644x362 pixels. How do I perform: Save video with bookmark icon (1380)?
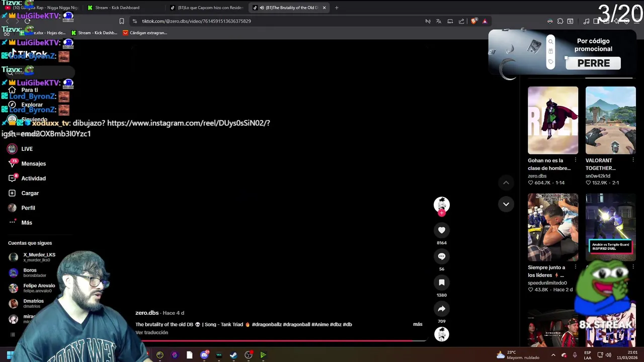[441, 283]
